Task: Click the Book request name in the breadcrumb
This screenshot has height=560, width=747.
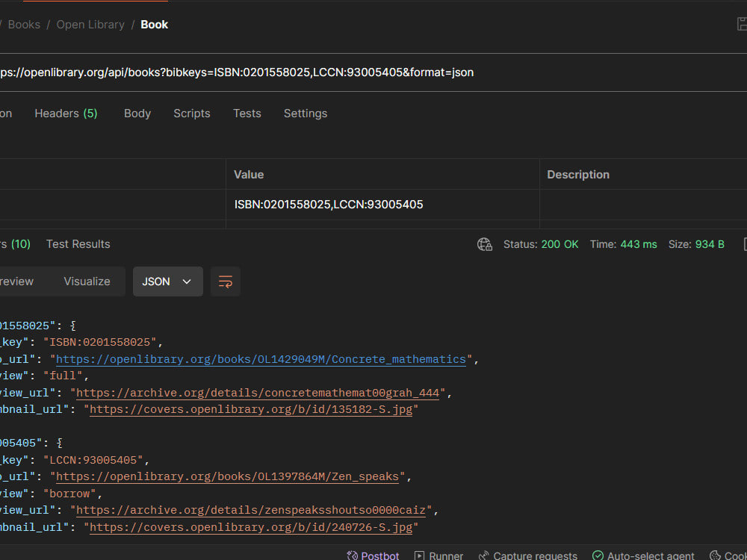Action: [155, 25]
